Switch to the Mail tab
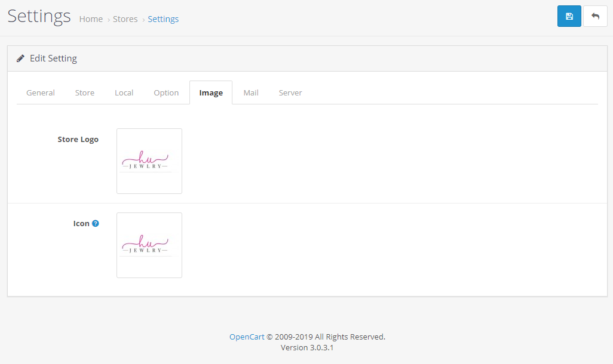Image resolution: width=613 pixels, height=364 pixels. [x=250, y=92]
